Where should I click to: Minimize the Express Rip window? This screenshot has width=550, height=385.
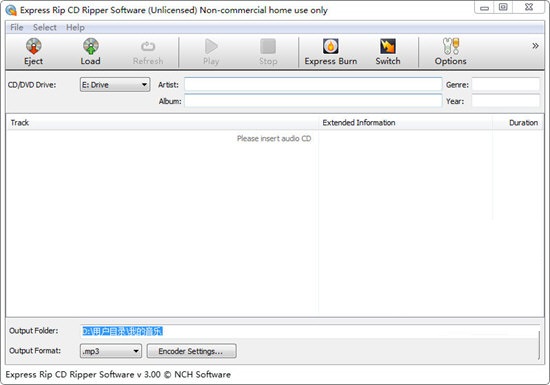coord(484,8)
